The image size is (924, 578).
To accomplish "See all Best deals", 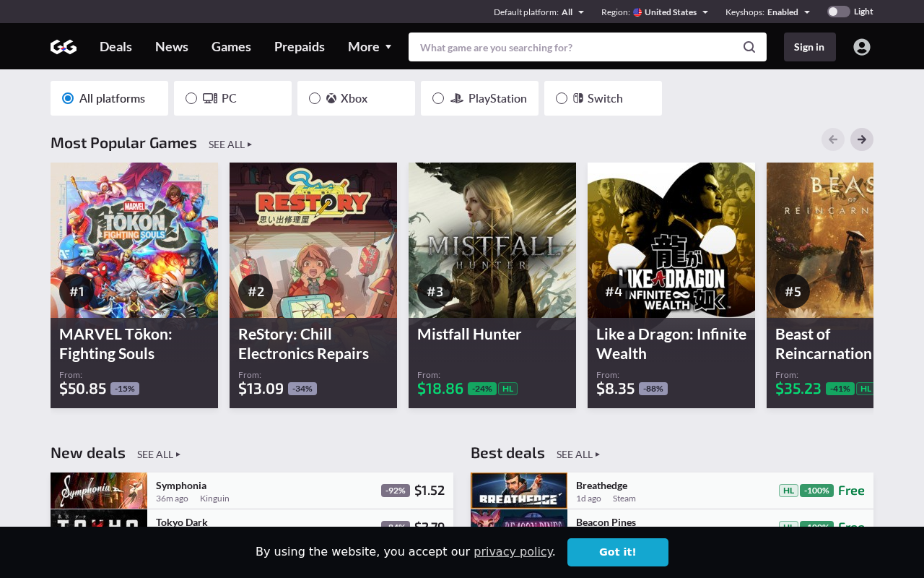I will tap(578, 454).
